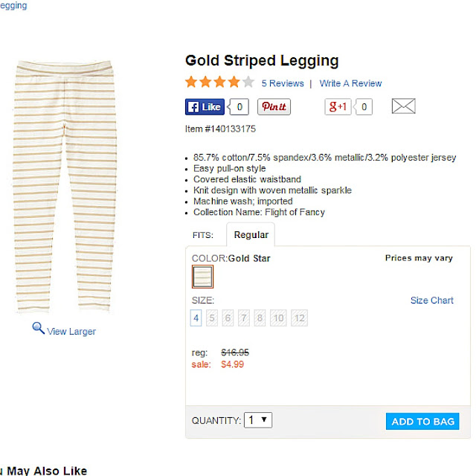Open the Size Chart link
476x476 pixels.
click(x=431, y=300)
